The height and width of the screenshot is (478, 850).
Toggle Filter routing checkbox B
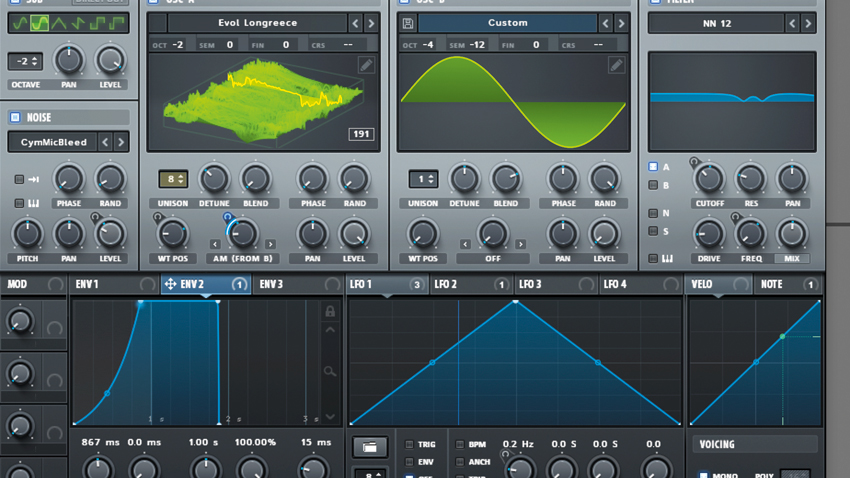pos(653,185)
